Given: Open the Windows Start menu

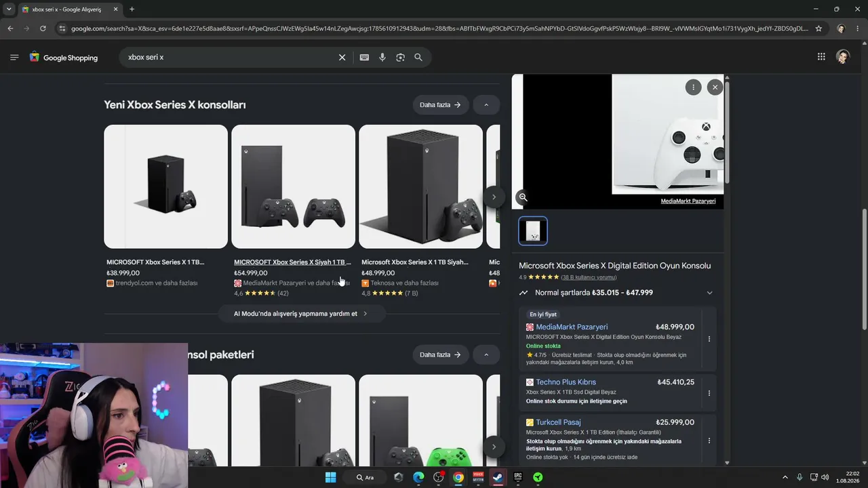Looking at the screenshot, I should (330, 477).
